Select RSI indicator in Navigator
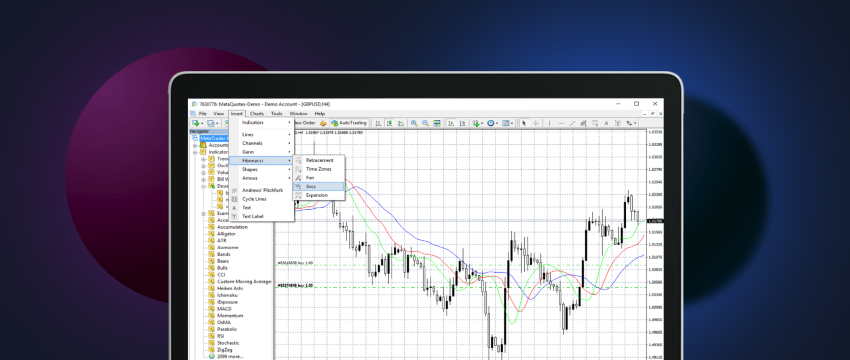The width and height of the screenshot is (850, 360). [x=221, y=336]
